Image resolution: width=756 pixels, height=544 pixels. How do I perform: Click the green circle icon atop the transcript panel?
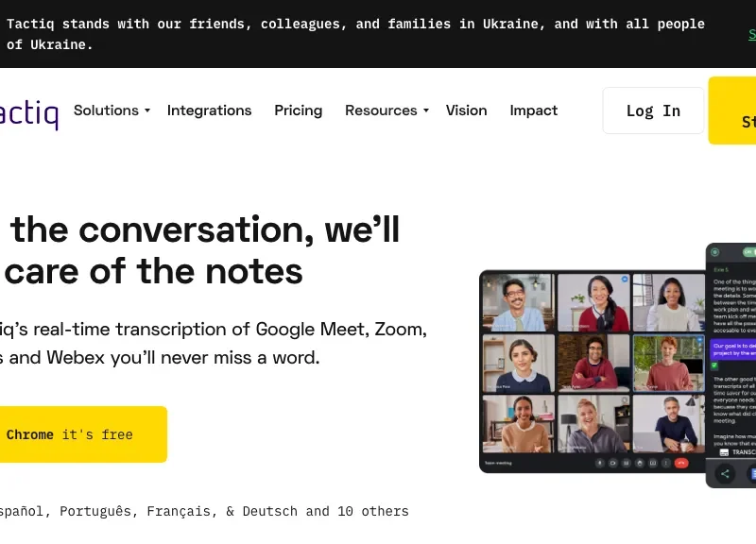pyautogui.click(x=715, y=252)
